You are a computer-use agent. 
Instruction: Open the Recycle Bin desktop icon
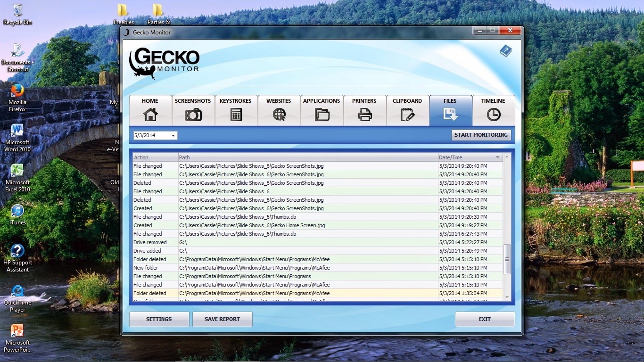point(17,14)
